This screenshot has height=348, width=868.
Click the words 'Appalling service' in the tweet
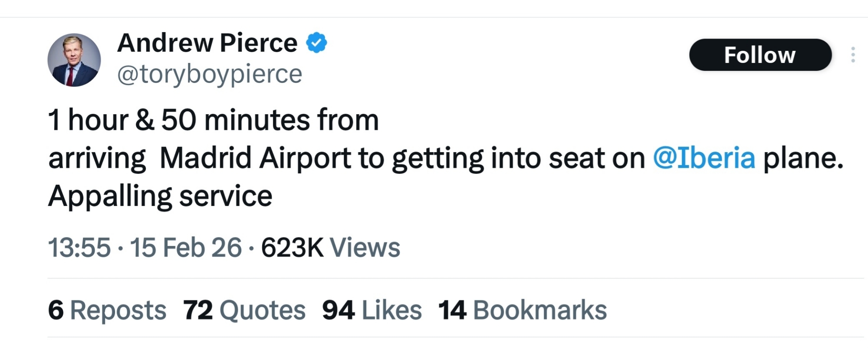coord(160,196)
